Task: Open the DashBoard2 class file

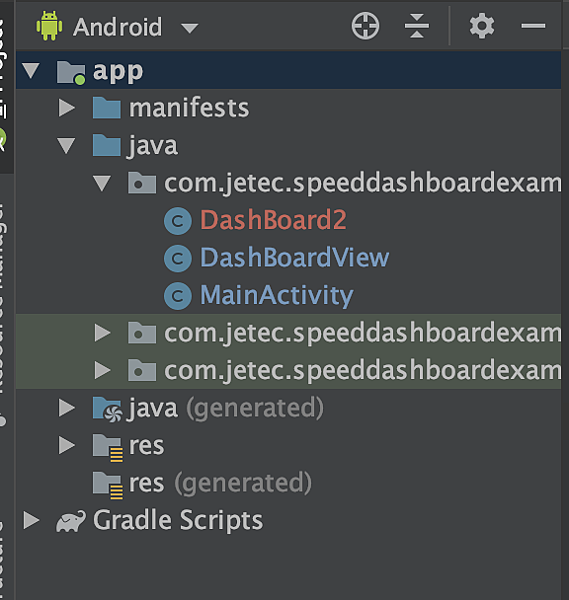Action: [273, 220]
